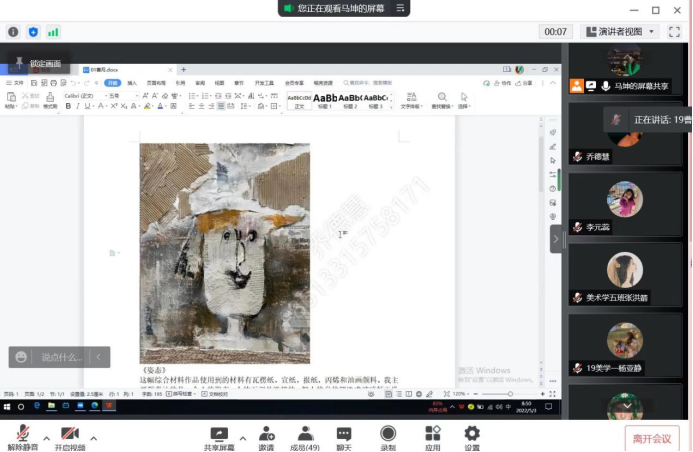Open 聊天 chat panel
Image resolution: width=693 pixels, height=452 pixels.
click(344, 437)
